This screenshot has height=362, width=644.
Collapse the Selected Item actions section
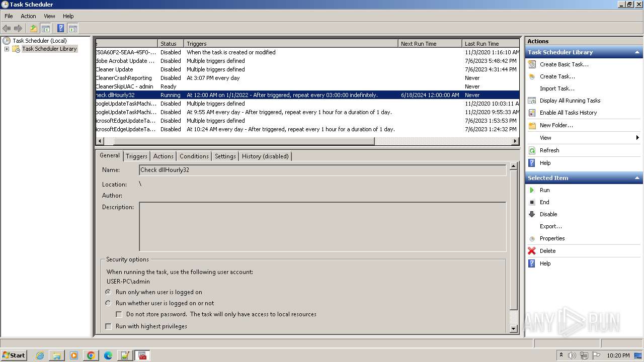[637, 178]
